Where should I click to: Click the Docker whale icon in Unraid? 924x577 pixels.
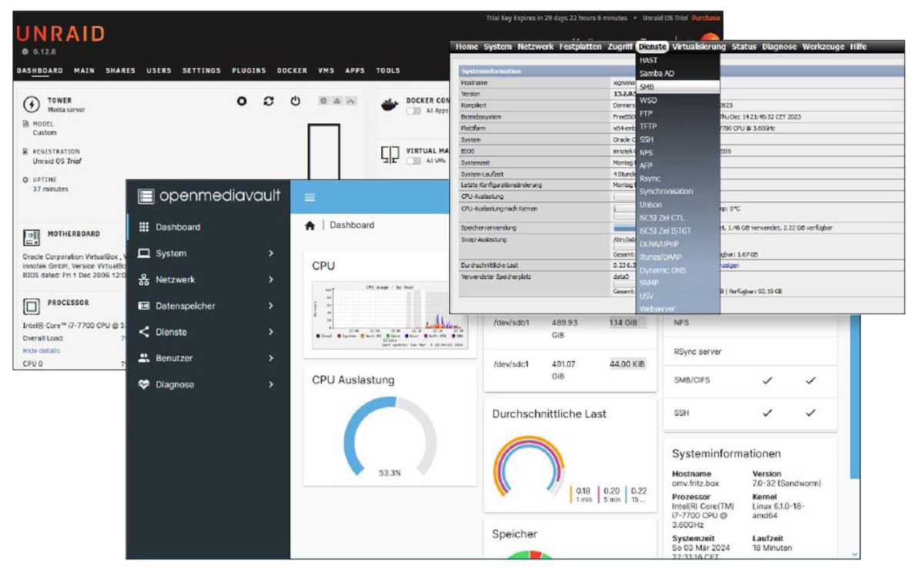click(x=390, y=105)
